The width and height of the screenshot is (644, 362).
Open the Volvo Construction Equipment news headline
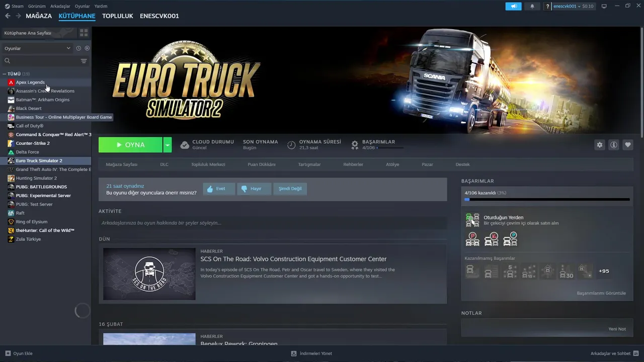point(293,259)
